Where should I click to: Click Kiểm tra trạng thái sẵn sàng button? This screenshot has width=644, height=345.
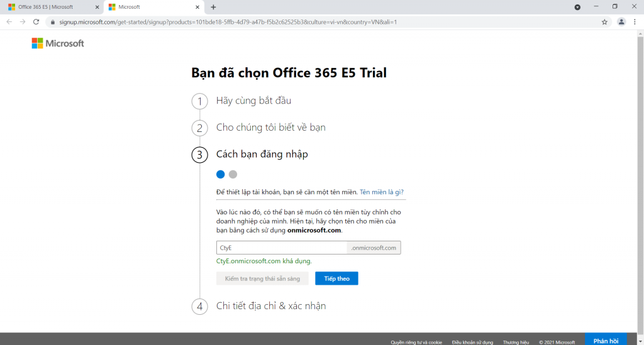(x=262, y=278)
